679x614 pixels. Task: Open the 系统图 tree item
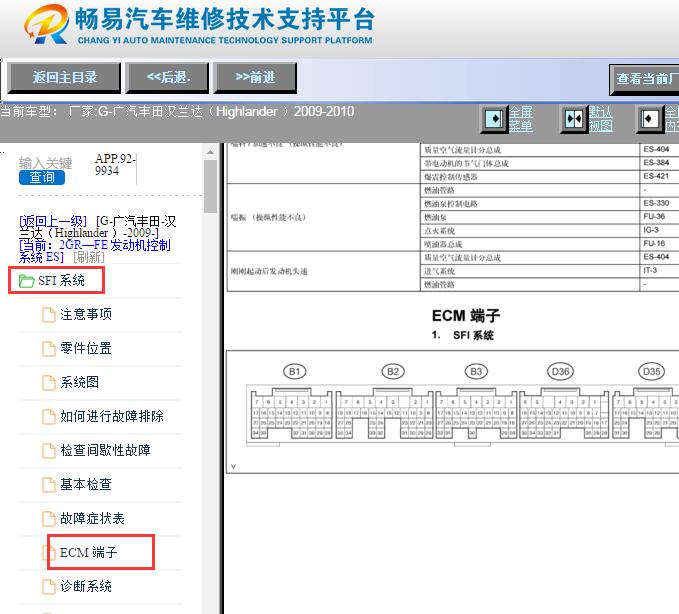tap(79, 382)
